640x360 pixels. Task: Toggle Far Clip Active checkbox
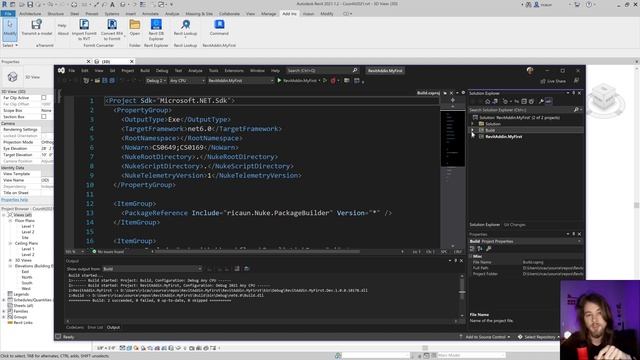pyautogui.click(x=44, y=98)
